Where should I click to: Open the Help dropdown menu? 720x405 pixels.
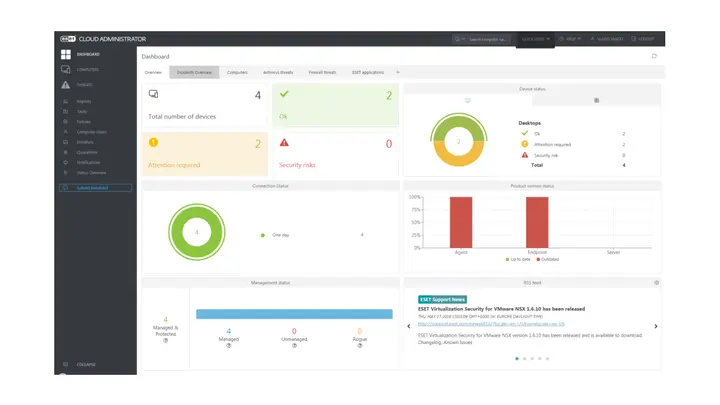coord(570,39)
